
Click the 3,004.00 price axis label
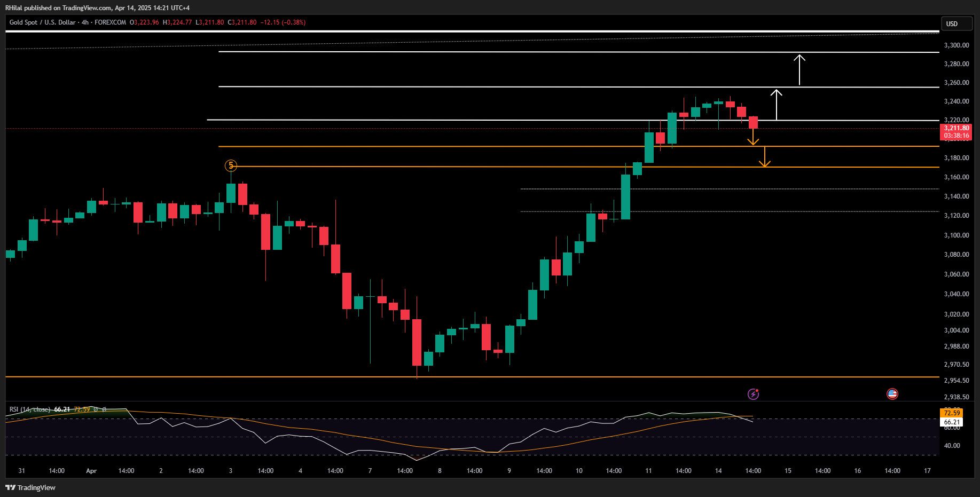point(957,330)
